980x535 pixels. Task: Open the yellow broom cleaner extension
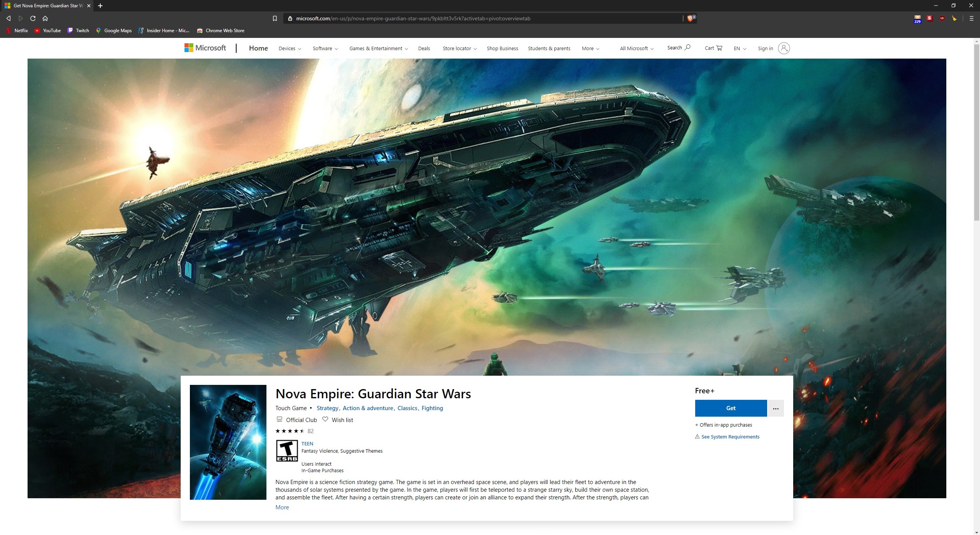point(954,18)
